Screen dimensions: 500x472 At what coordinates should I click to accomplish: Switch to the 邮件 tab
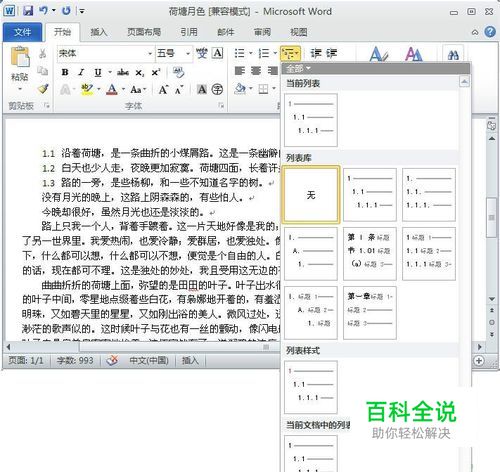226,32
